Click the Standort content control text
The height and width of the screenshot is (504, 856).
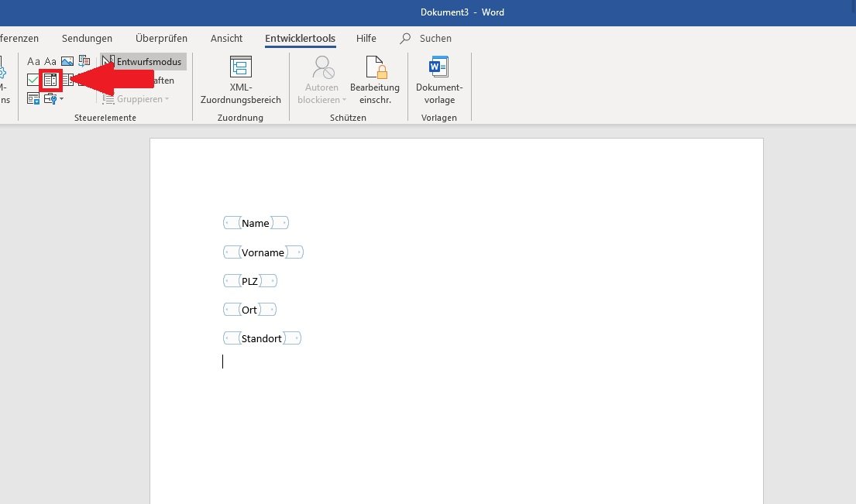[x=262, y=339]
